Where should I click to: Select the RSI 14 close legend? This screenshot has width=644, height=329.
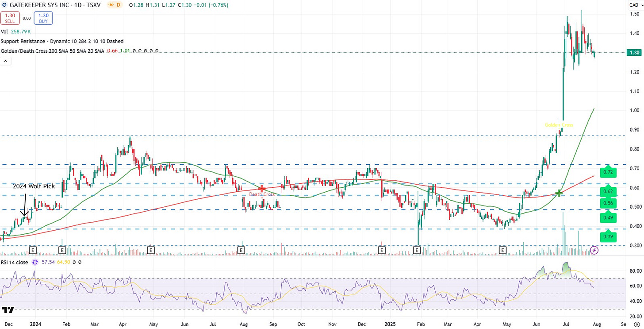point(15,262)
